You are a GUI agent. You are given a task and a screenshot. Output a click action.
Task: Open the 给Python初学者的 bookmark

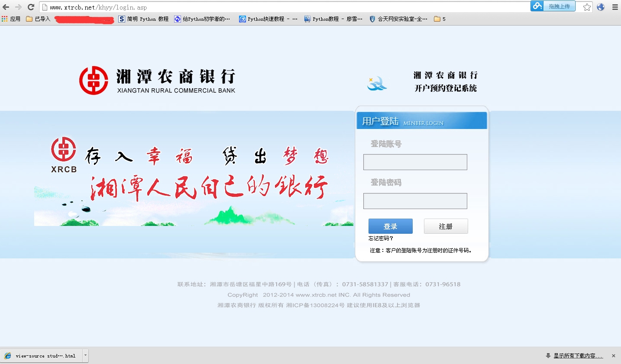pos(202,19)
